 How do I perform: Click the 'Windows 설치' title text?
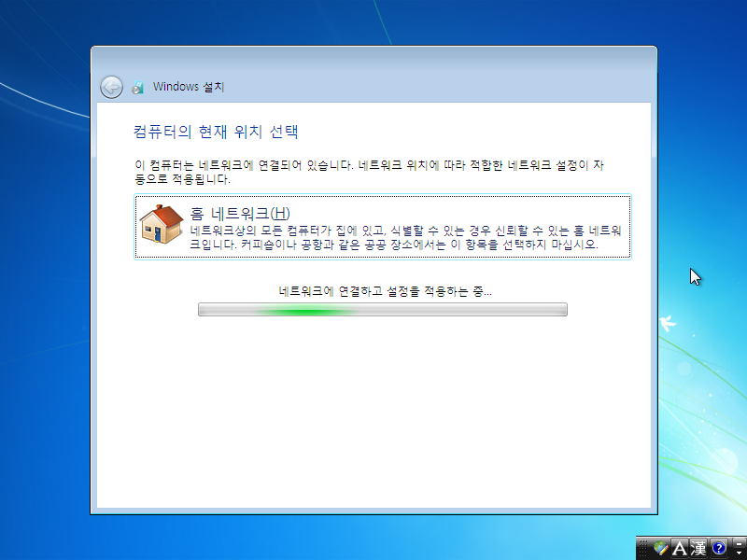point(189,87)
